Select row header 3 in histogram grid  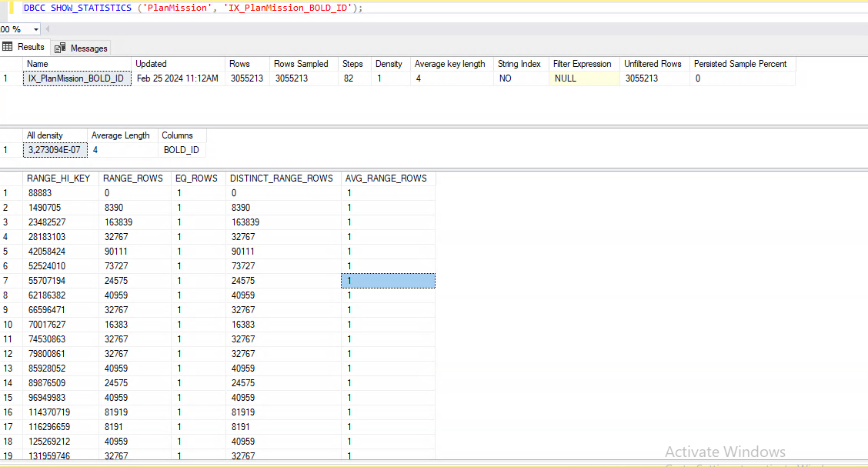click(x=11, y=222)
